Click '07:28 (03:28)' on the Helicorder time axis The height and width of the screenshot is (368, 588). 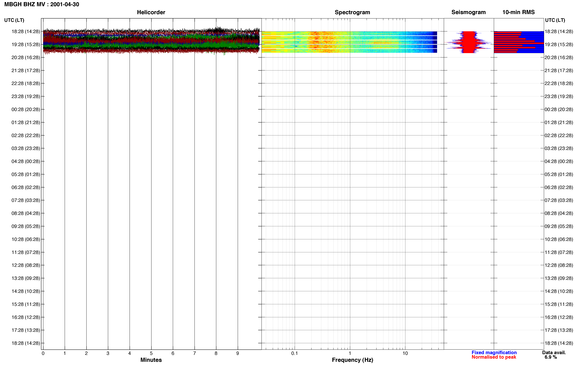(x=26, y=200)
